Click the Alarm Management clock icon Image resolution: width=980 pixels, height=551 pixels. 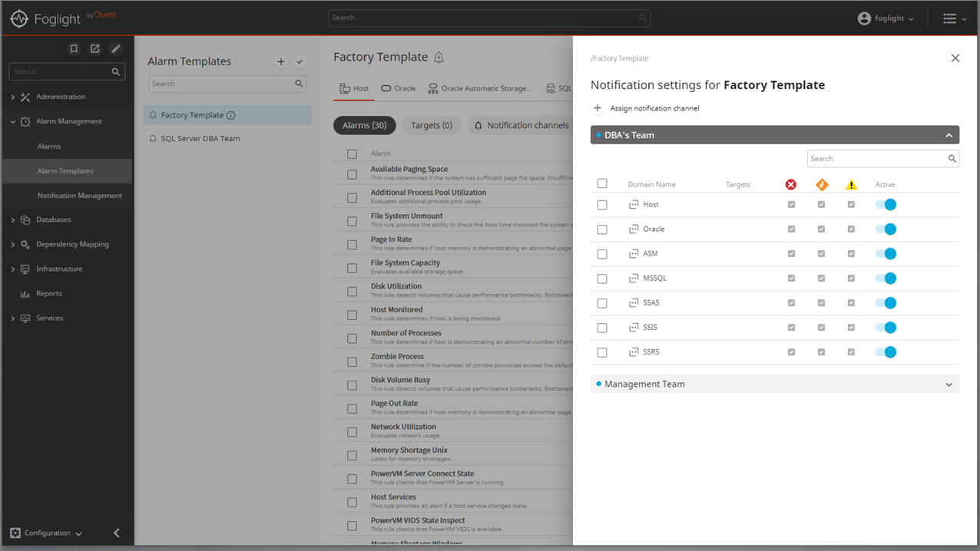pyautogui.click(x=25, y=121)
